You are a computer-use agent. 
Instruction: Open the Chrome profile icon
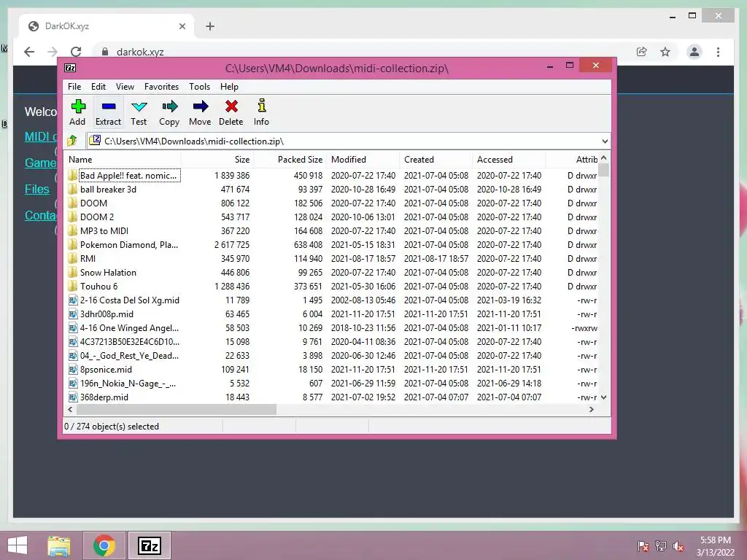694,52
